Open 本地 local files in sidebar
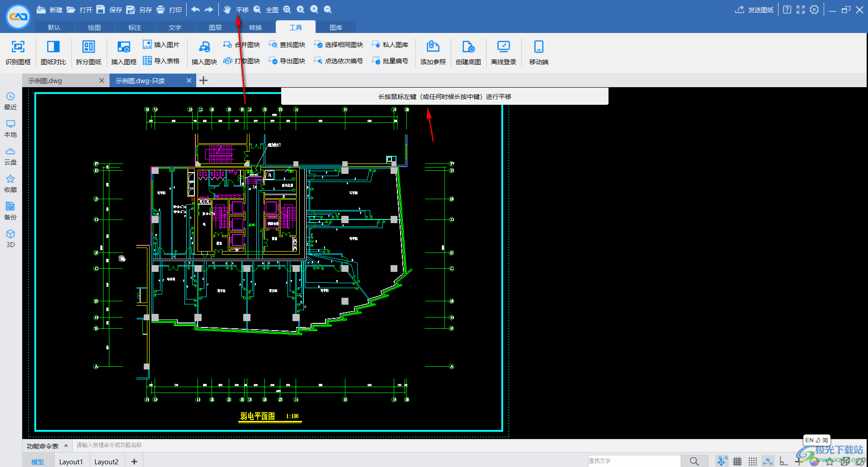 [x=10, y=129]
